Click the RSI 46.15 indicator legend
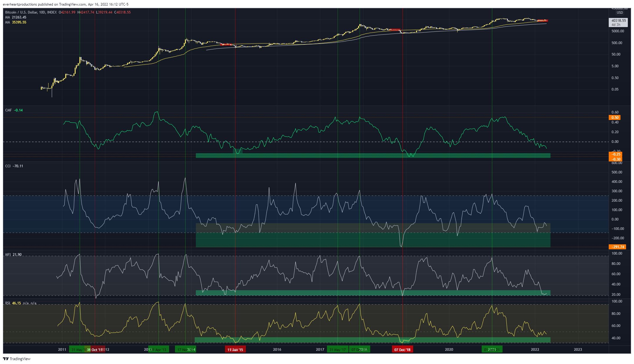The image size is (634, 364). click(13, 303)
